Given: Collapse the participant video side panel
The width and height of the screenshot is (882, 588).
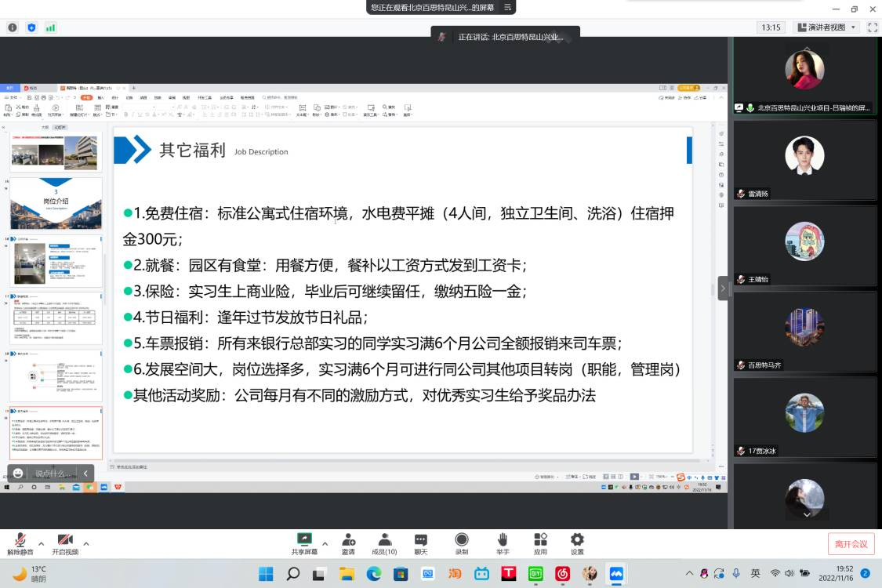Looking at the screenshot, I should point(723,289).
